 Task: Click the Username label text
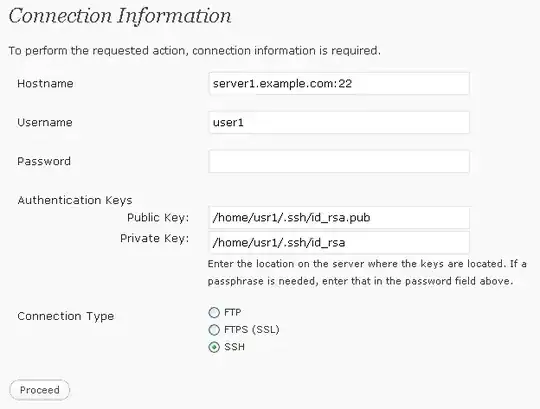pos(45,123)
